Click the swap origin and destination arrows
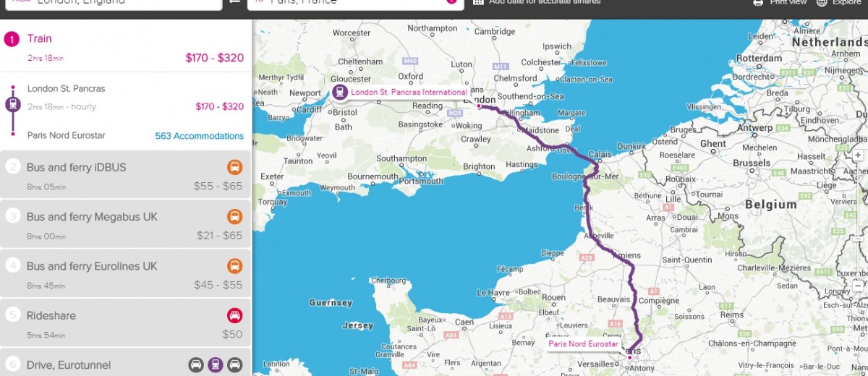The image size is (868, 376). [x=234, y=2]
